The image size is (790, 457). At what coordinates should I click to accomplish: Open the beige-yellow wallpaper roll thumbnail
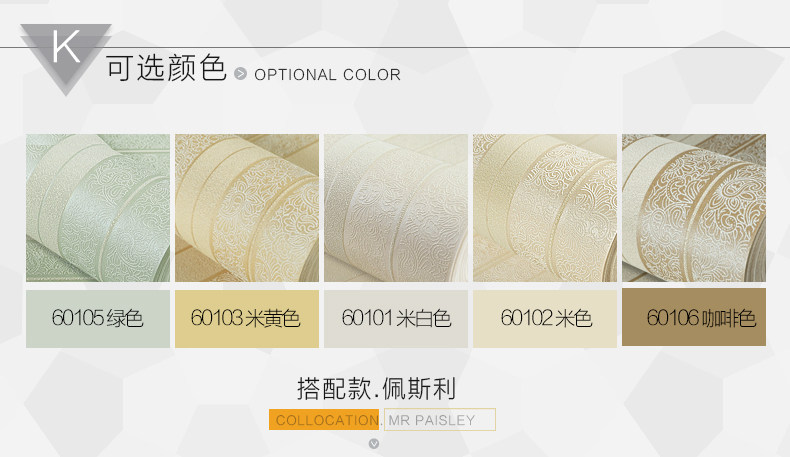pyautogui.click(x=247, y=208)
